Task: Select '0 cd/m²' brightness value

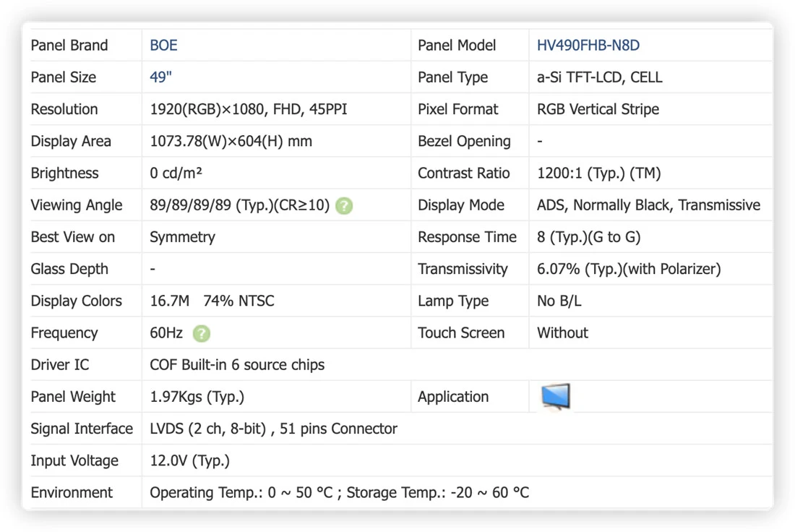Action: point(176,173)
